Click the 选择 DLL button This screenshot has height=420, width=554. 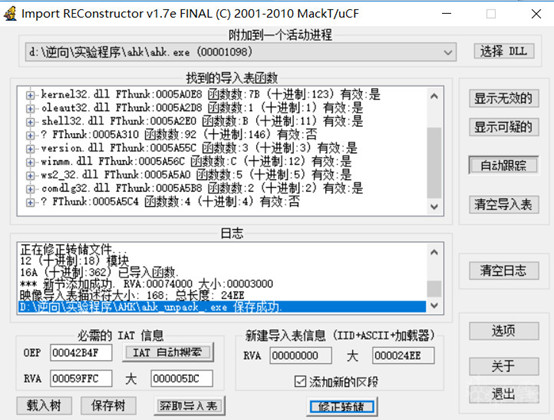503,52
